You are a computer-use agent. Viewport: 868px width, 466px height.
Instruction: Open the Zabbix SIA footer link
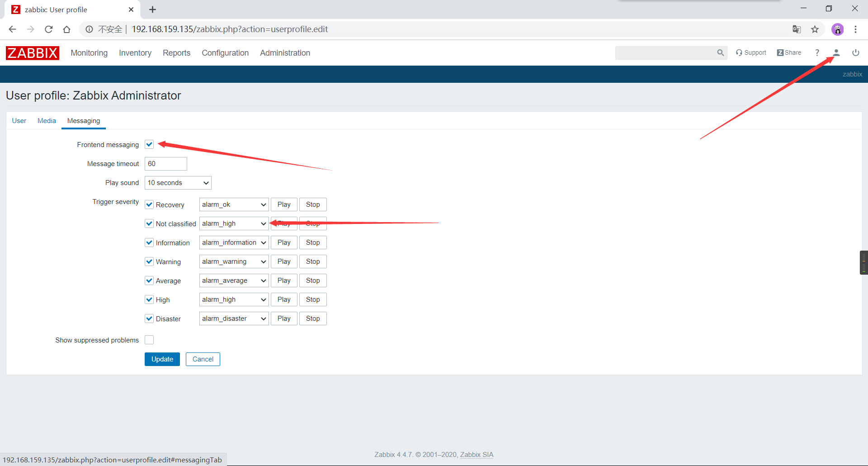coord(476,455)
